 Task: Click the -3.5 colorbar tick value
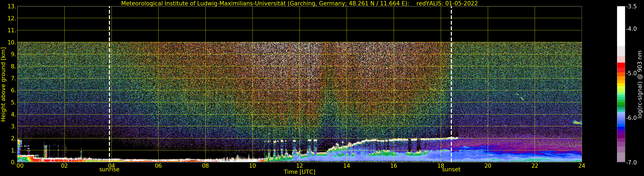pos(631,6)
